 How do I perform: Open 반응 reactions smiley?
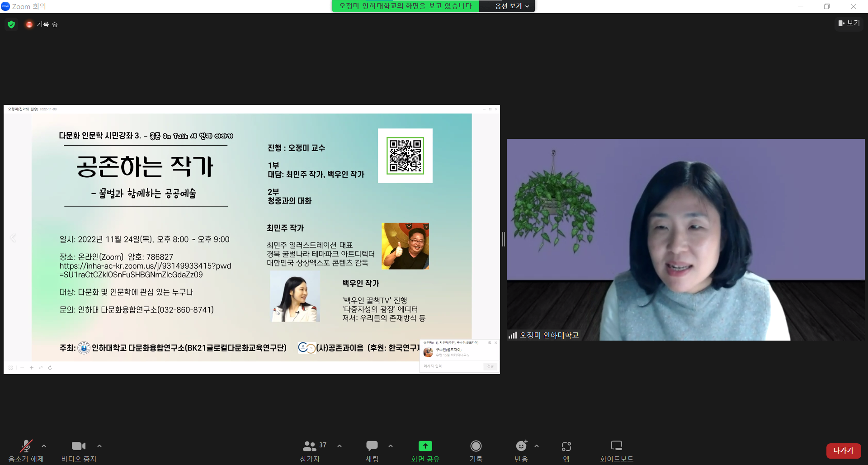[x=521, y=451]
